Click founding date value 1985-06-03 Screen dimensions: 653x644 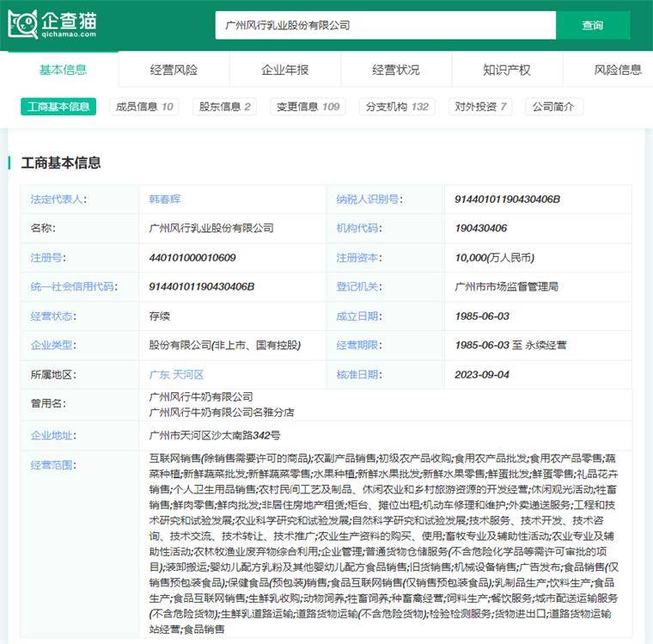tap(482, 316)
